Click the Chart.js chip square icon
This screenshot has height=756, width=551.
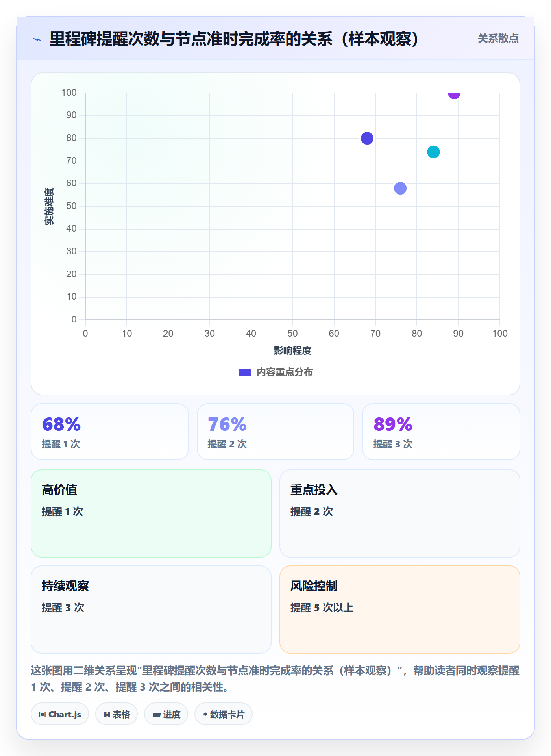[x=43, y=715]
